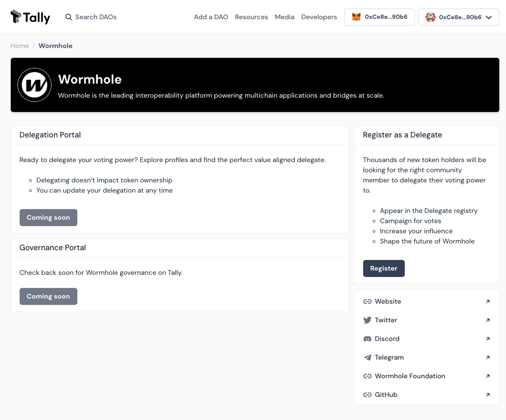
Task: Click the banner description about interoperability platform
Action: (x=221, y=96)
